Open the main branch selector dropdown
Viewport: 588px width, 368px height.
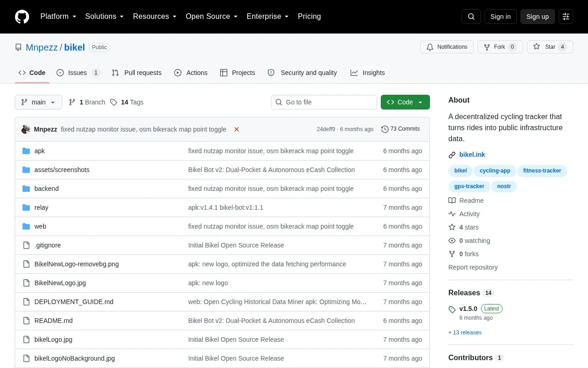[39, 102]
